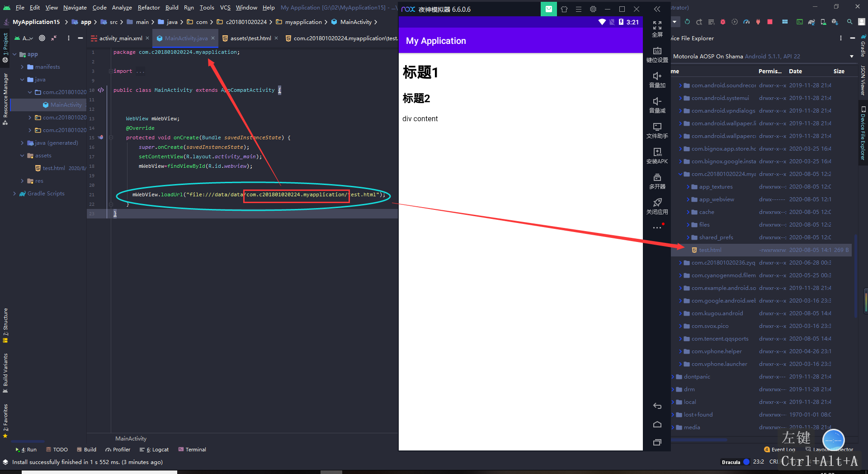868x474 pixels.
Task: Open Nox keyboard mapping (键位设置)
Action: pyautogui.click(x=657, y=54)
